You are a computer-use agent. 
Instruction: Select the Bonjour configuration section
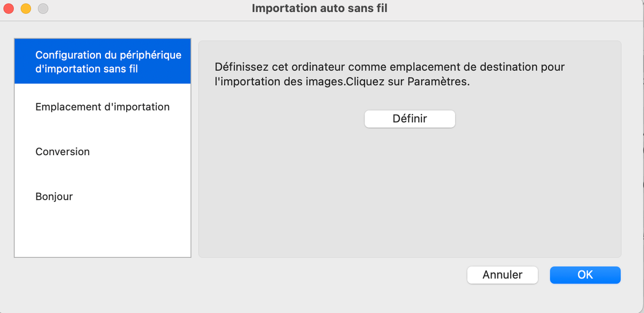(54, 196)
